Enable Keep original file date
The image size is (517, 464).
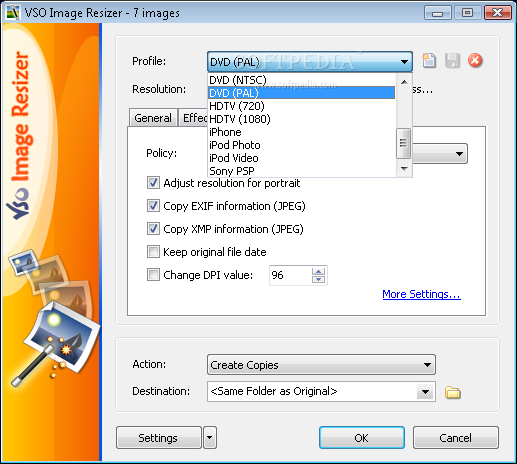153,252
